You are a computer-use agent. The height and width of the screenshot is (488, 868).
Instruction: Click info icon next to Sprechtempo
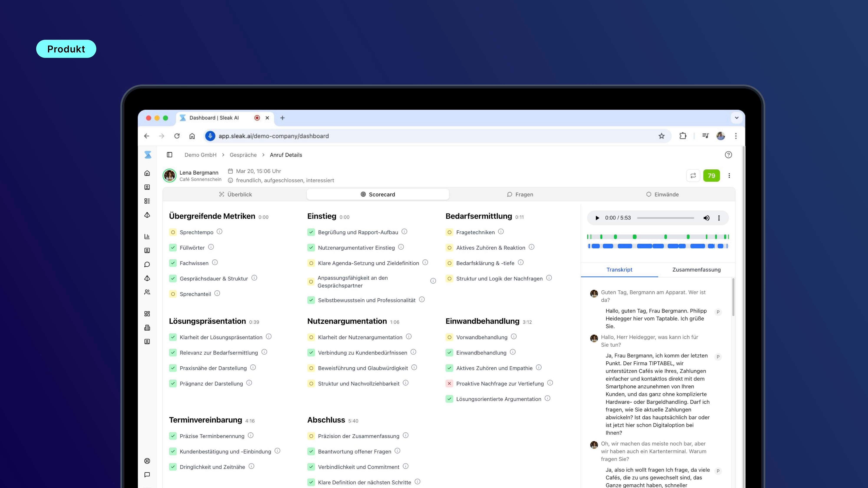(x=219, y=232)
